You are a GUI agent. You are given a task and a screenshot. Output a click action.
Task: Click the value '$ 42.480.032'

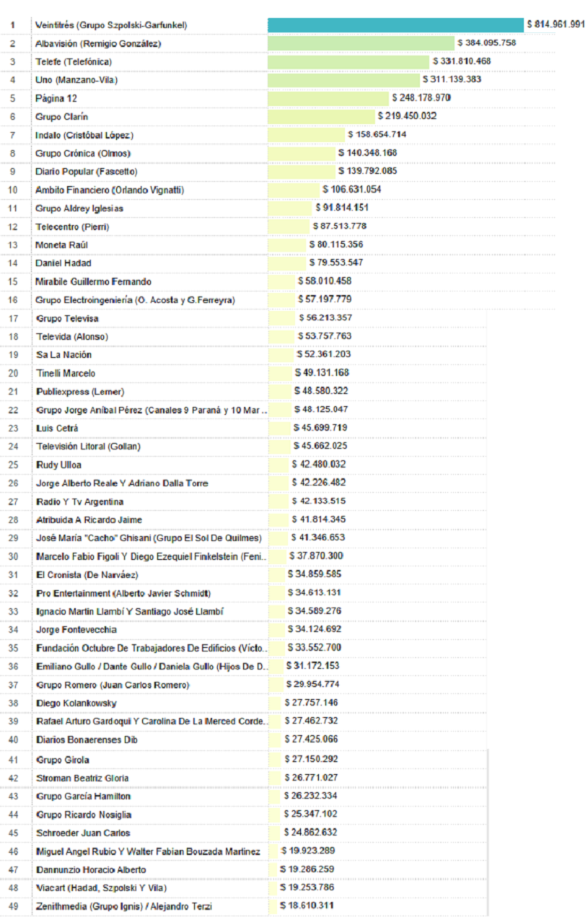(319, 465)
